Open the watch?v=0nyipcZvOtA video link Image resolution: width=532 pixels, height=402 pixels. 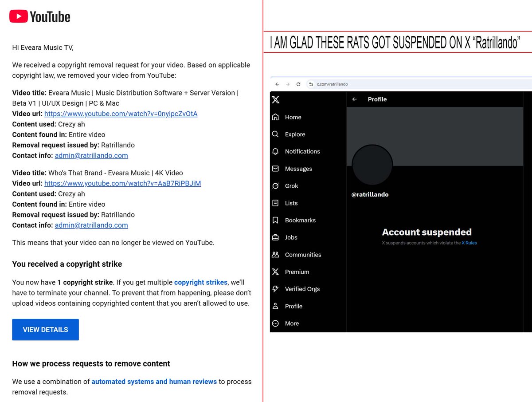tap(121, 114)
